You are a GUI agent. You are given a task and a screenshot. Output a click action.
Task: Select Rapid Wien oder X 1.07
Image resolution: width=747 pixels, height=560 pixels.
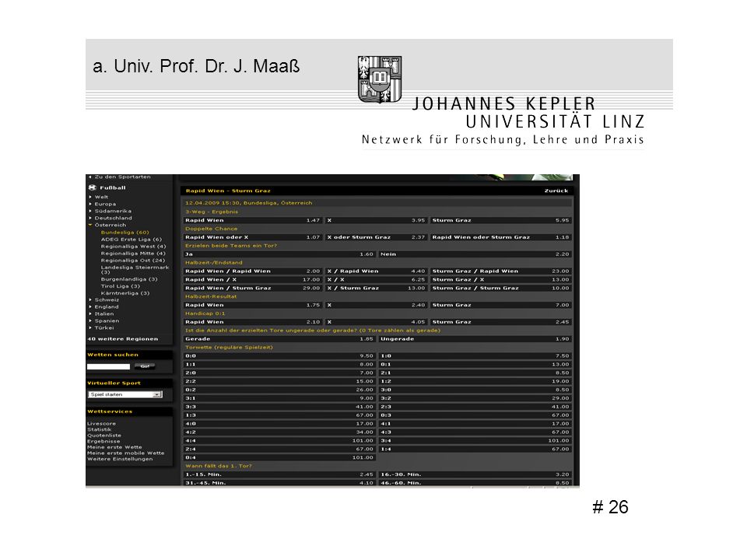pos(253,237)
